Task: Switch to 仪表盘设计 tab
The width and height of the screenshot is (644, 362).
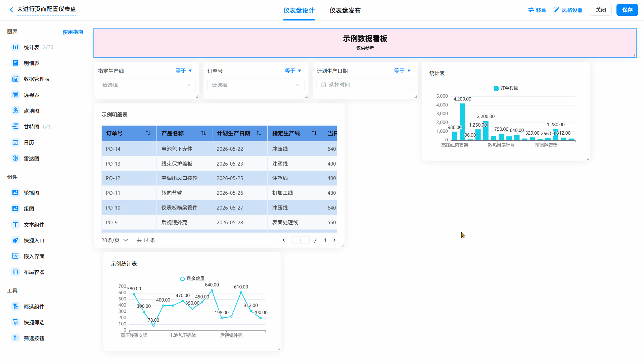Action: [299, 10]
